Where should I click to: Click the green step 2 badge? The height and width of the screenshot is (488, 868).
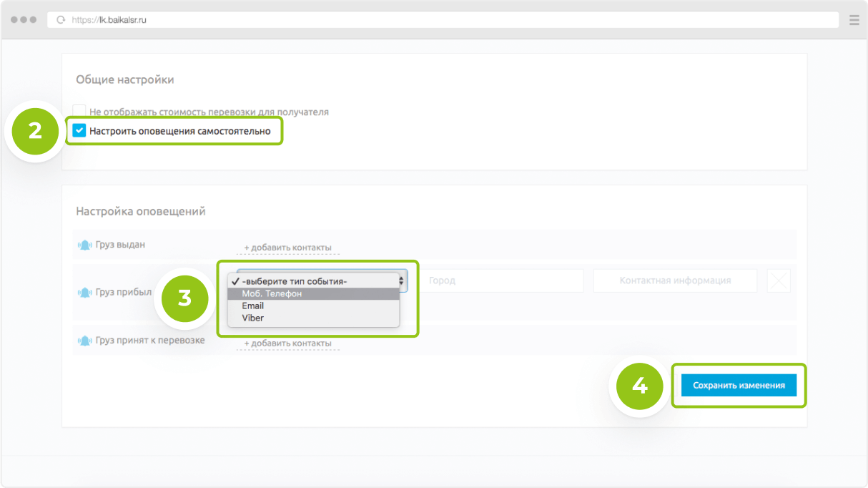click(35, 132)
